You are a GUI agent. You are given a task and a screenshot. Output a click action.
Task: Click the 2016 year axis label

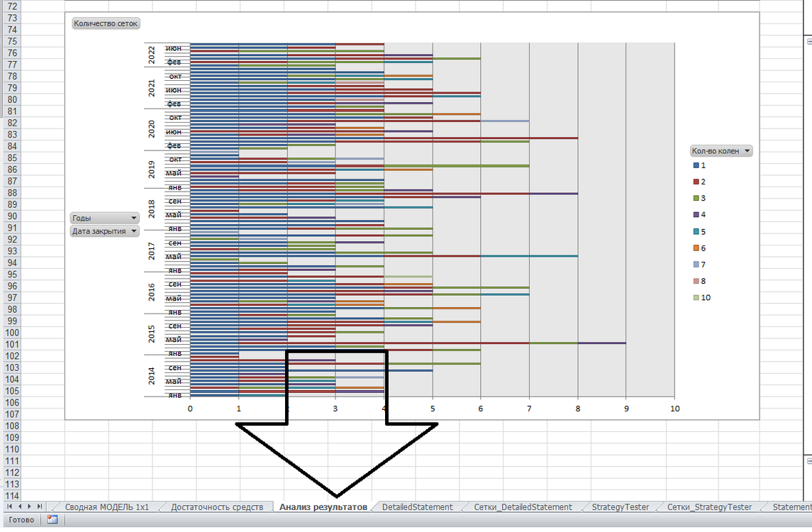pyautogui.click(x=152, y=292)
